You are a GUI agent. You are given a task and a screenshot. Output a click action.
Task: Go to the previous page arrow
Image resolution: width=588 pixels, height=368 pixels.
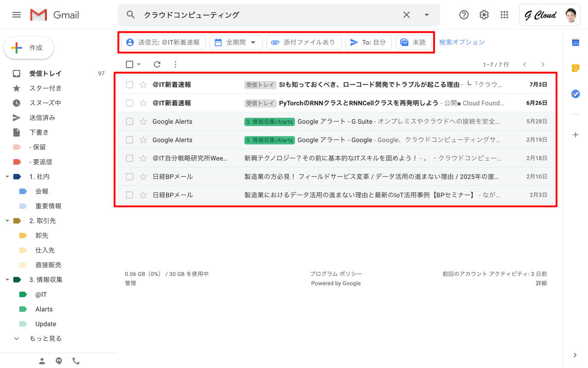[525, 64]
